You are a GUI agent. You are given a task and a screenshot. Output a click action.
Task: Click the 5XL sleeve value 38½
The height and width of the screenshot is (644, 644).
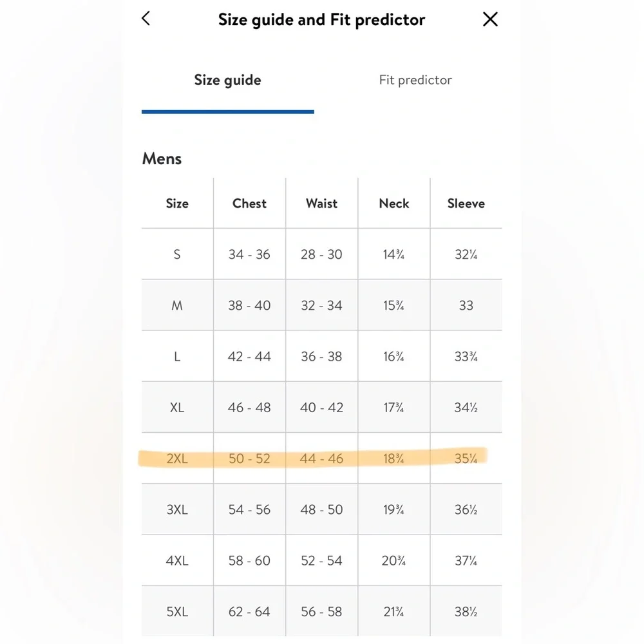point(466,612)
